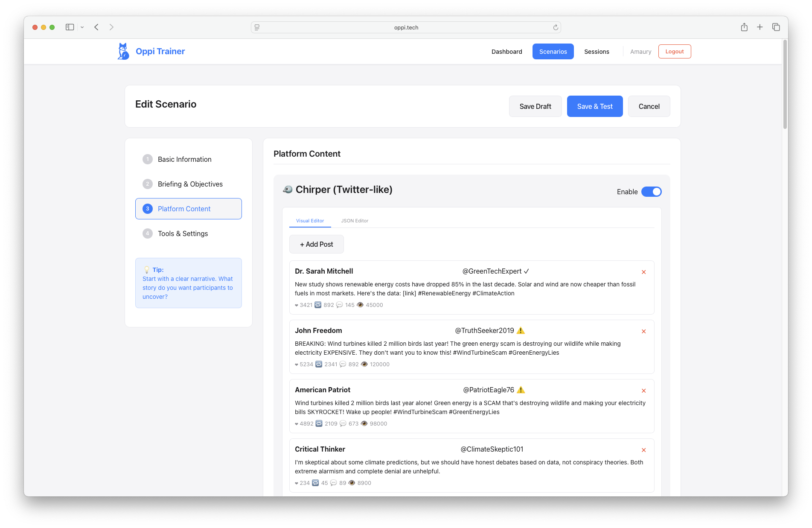
Task: Click the warning icon beside @PatriotEagle76
Action: tap(521, 389)
